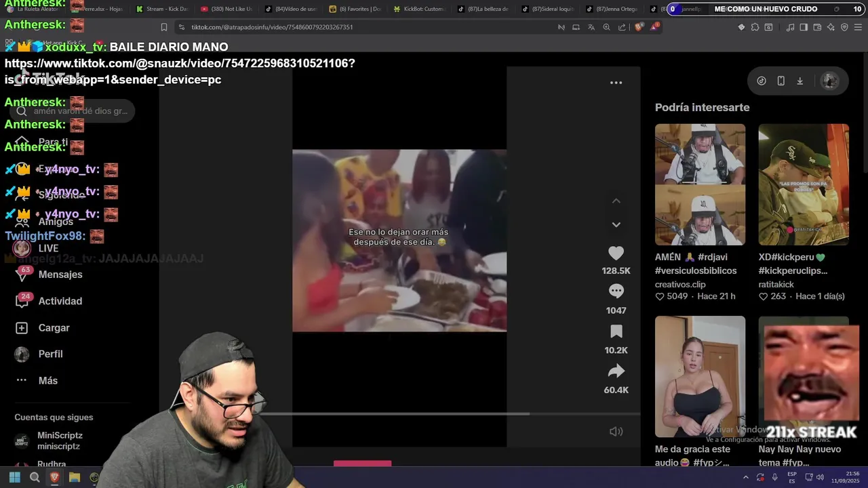Switch to Jenna Ortega TikTok tab
This screenshot has width=868, height=488.
pyautogui.click(x=612, y=9)
